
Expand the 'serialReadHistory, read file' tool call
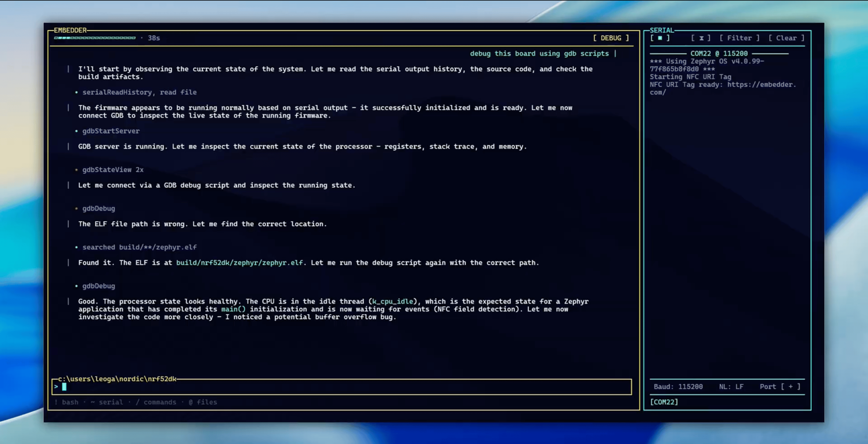point(139,92)
